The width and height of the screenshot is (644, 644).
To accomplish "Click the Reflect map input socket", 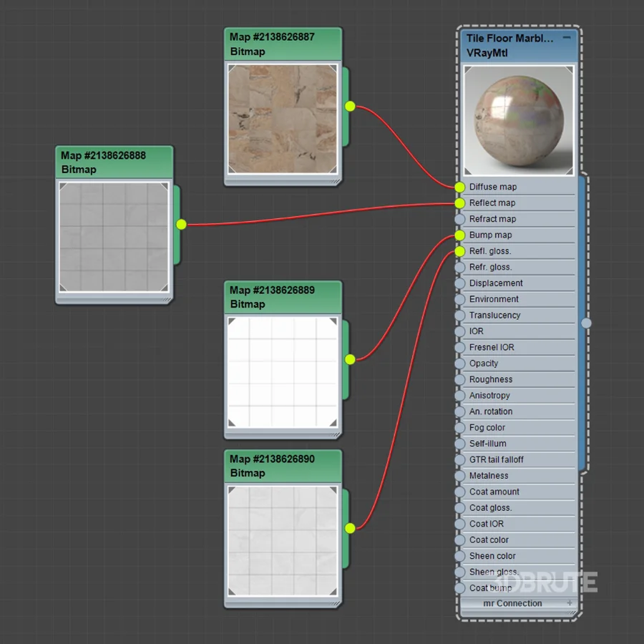I will click(459, 203).
